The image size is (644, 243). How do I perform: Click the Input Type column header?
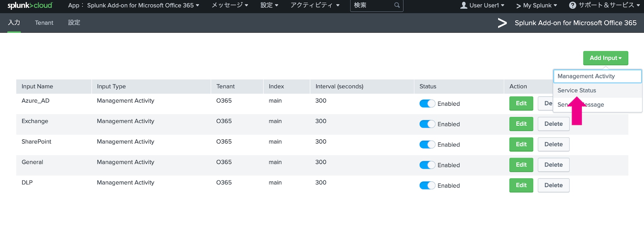tap(151, 86)
